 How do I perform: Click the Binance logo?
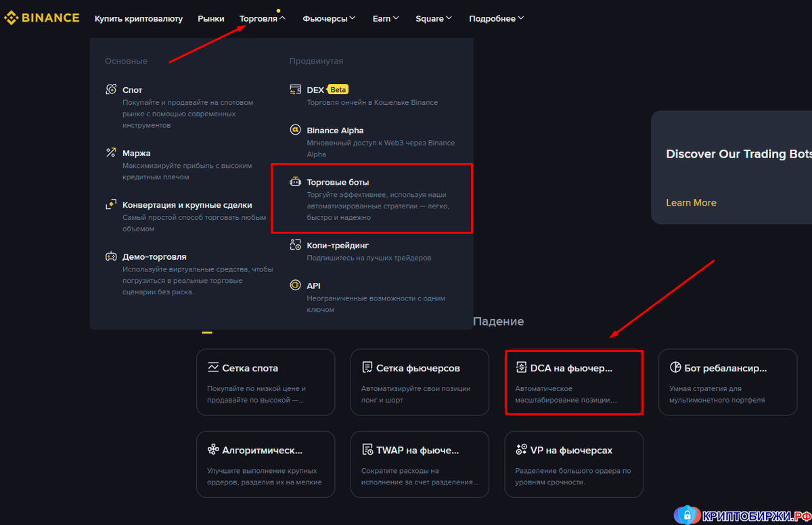pos(42,18)
